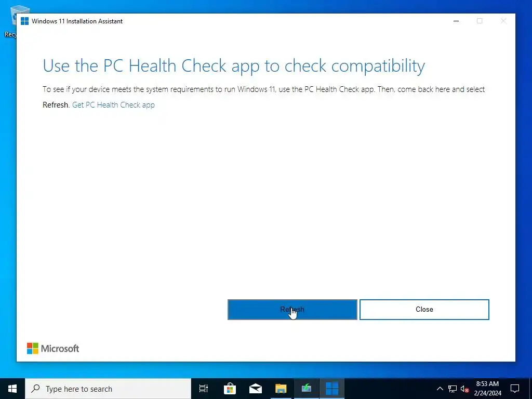Select the Windows 11 Installation Assistant taskbar icon
Viewport: 532px width, 399px height.
(332, 389)
